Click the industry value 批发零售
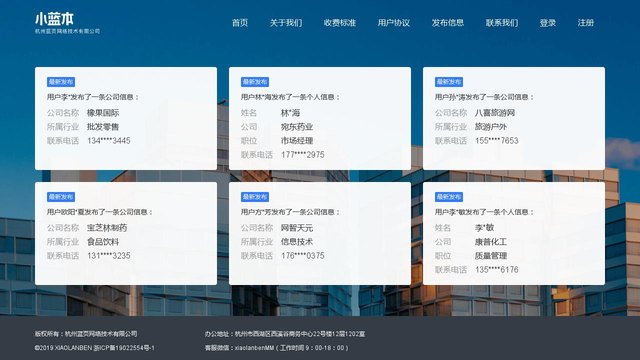This screenshot has height=360, width=640. pyautogui.click(x=103, y=127)
